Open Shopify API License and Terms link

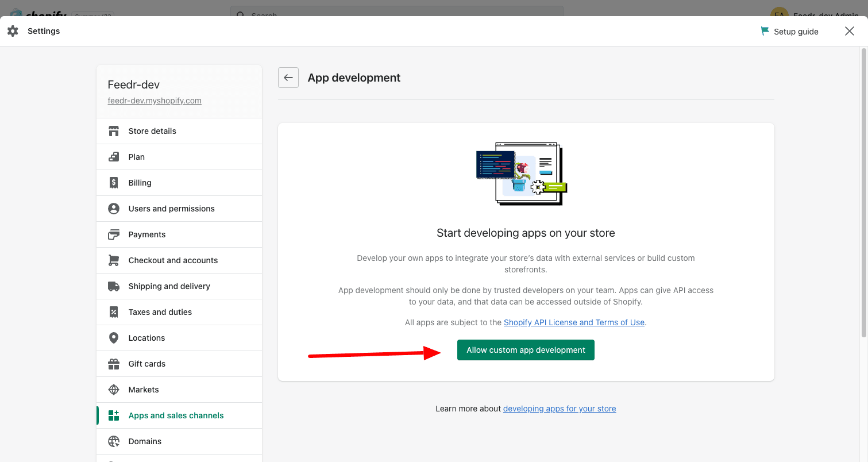click(x=574, y=322)
